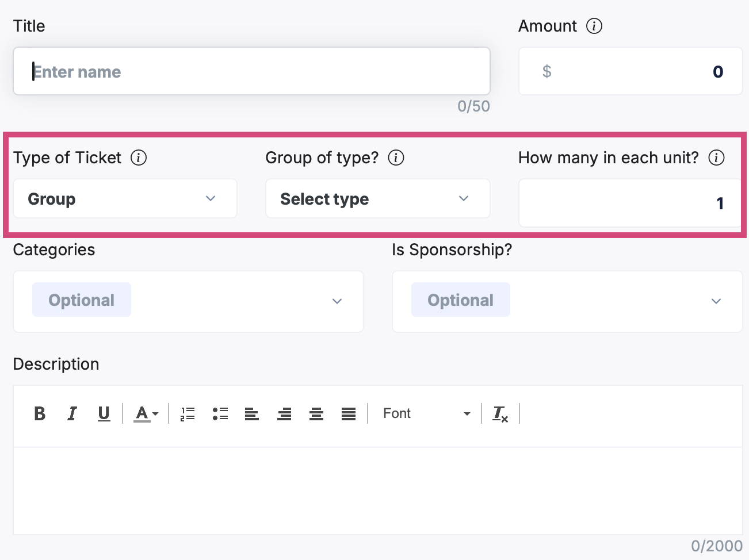Insert a numbered list in description
749x560 pixels.
[x=188, y=413]
